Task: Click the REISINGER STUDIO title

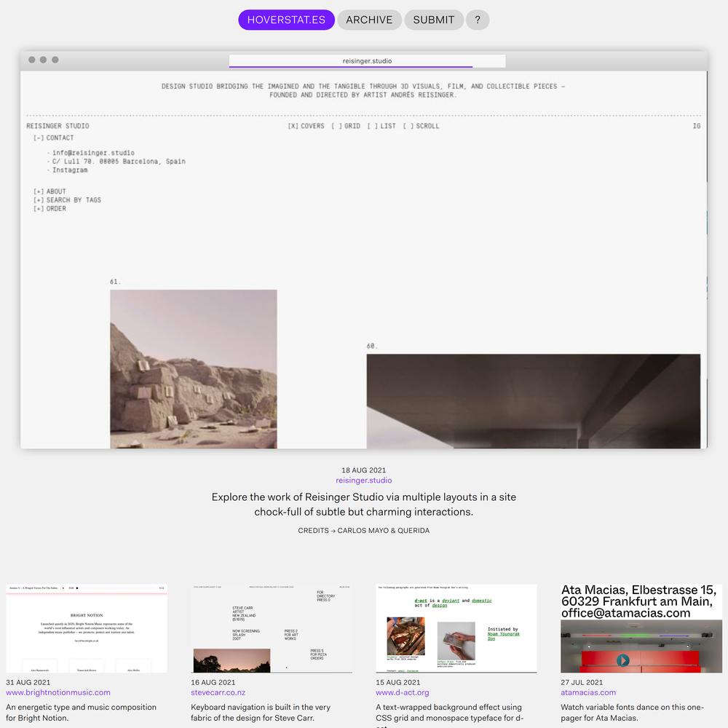Action: click(x=58, y=126)
